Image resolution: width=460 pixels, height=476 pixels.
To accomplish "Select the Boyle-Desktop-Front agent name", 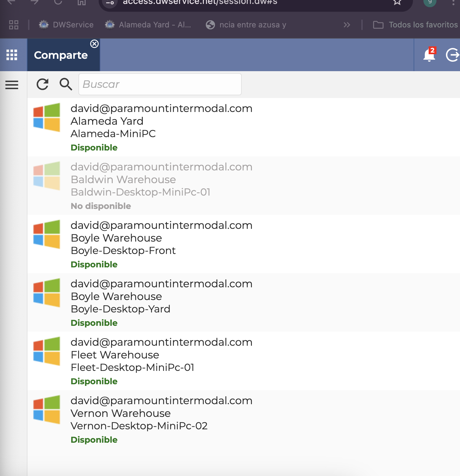I will pyautogui.click(x=123, y=250).
